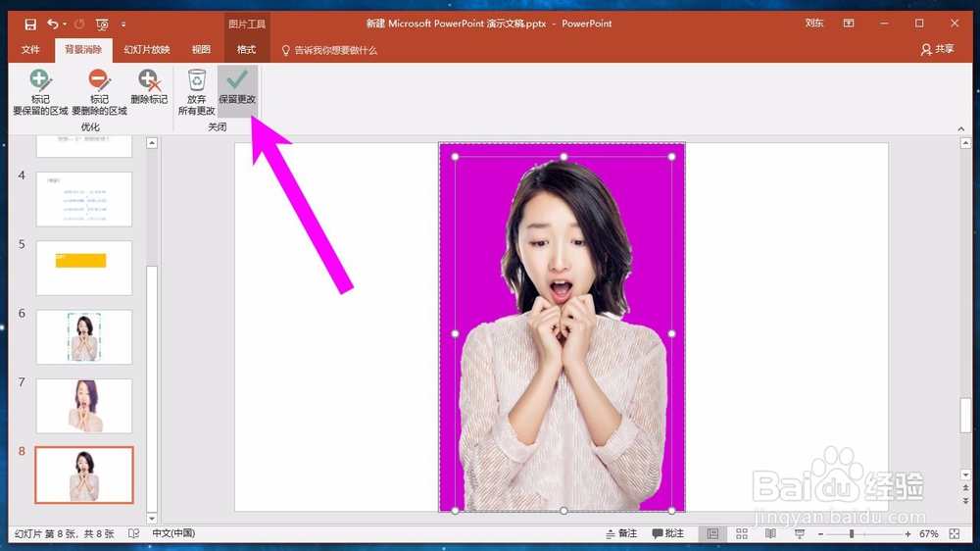Collapse the ribbon with chevron arrow

tap(960, 128)
